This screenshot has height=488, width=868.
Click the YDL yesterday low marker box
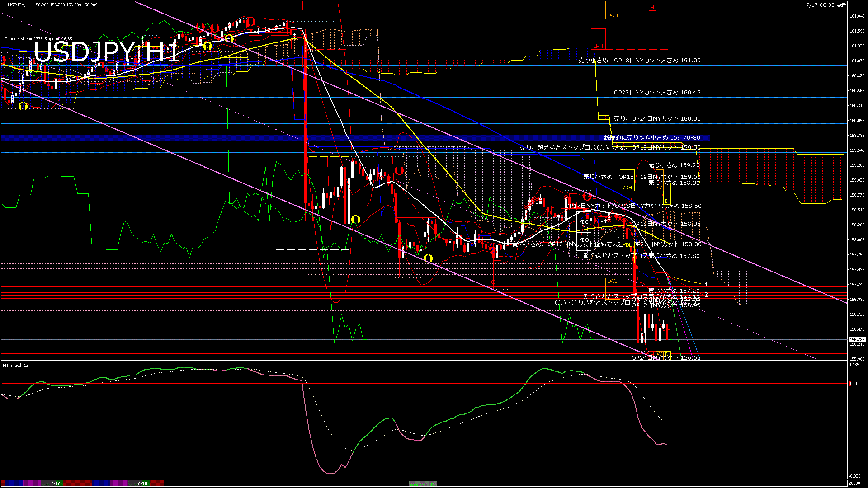tap(627, 245)
